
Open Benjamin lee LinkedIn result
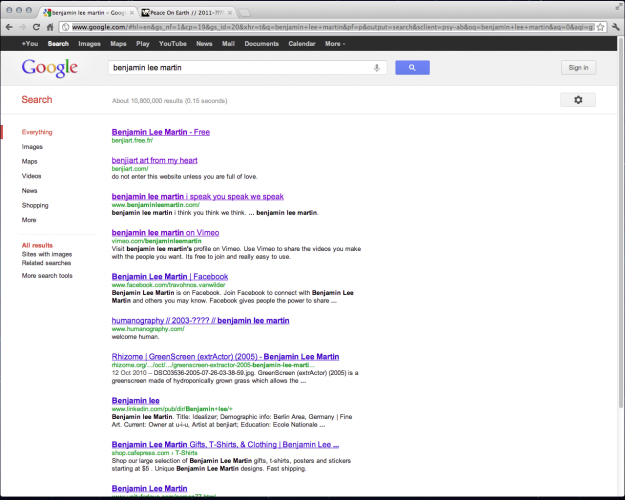tap(136, 401)
